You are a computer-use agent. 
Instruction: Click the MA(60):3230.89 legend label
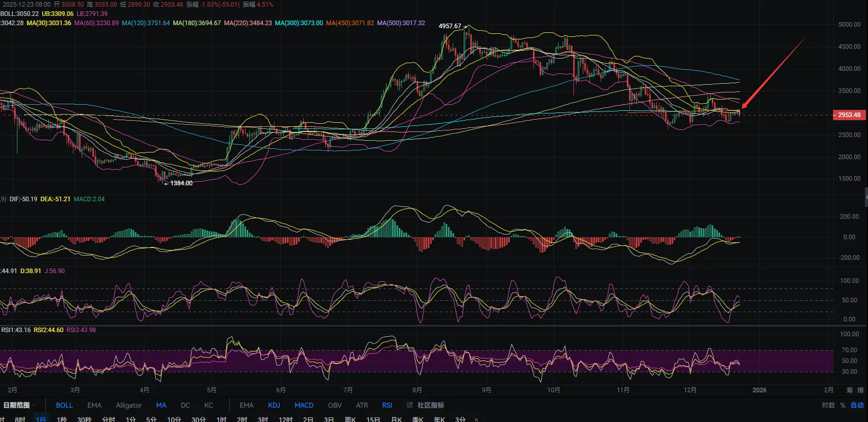(97, 23)
